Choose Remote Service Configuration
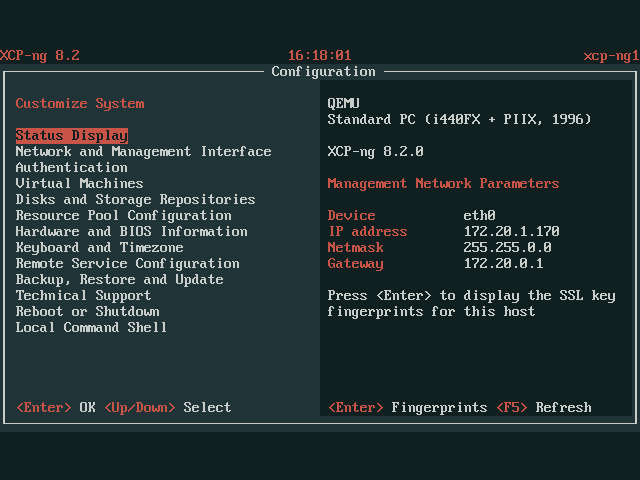This screenshot has height=480, width=640. click(x=127, y=263)
